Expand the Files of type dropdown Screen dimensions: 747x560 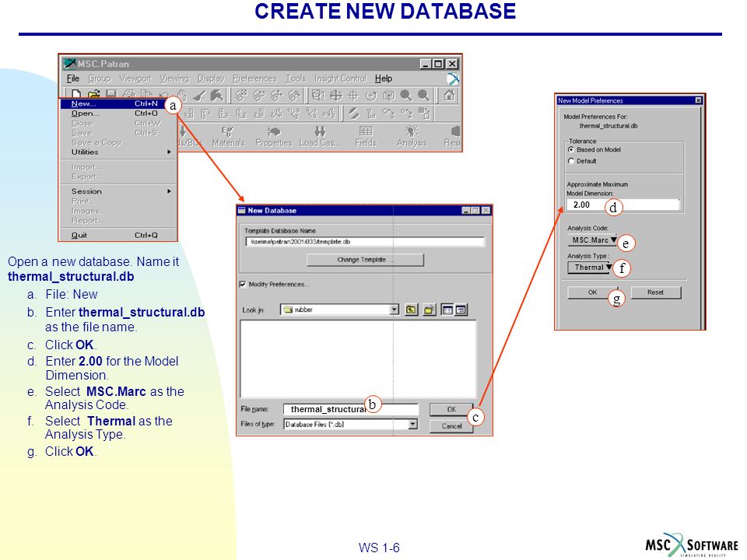click(412, 424)
